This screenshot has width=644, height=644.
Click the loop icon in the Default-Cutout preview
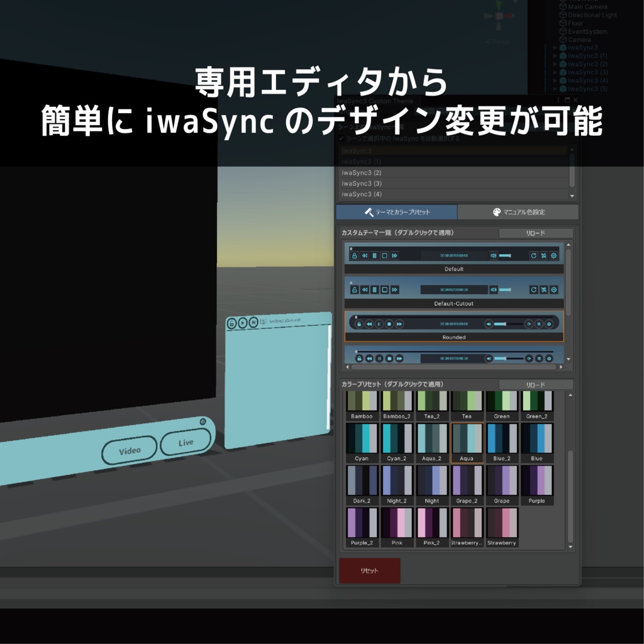pos(534,290)
